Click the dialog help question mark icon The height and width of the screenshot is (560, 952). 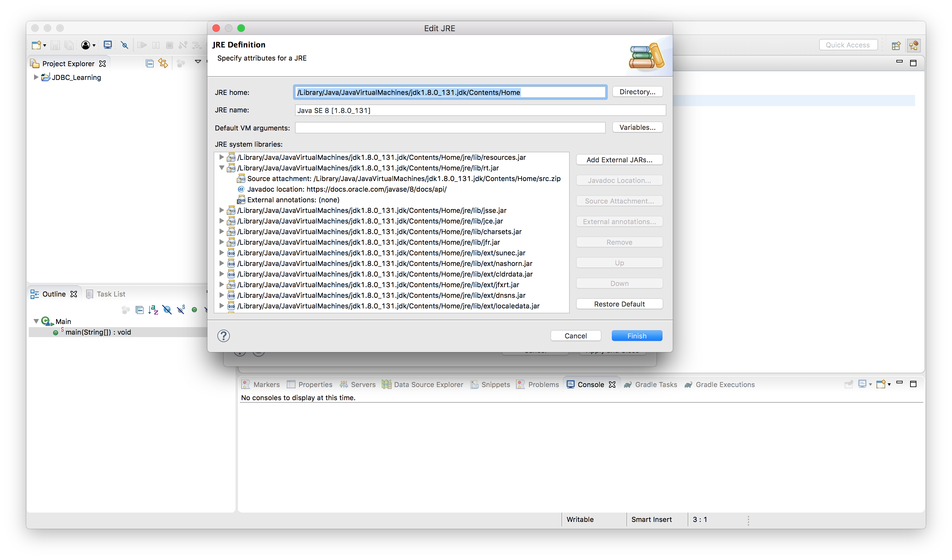pyautogui.click(x=223, y=336)
